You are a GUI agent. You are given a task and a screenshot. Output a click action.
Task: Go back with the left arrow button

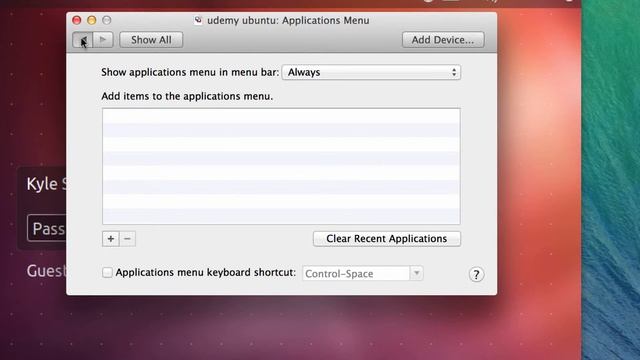(83, 40)
